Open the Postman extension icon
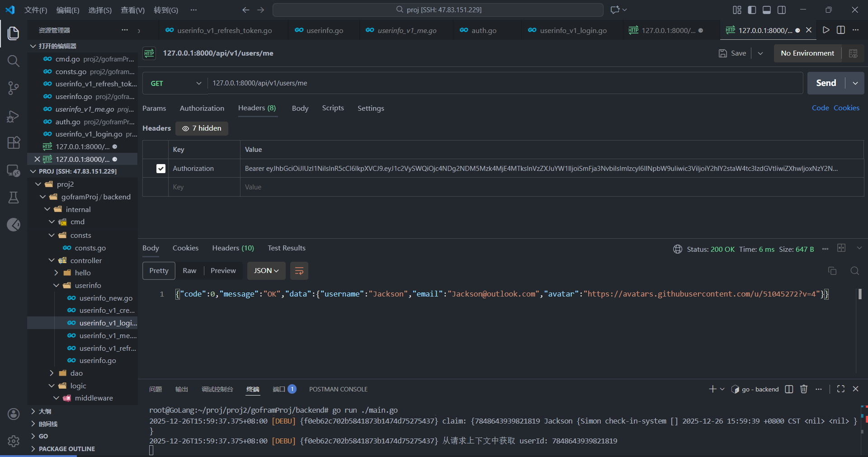This screenshot has width=868, height=457. (14, 225)
